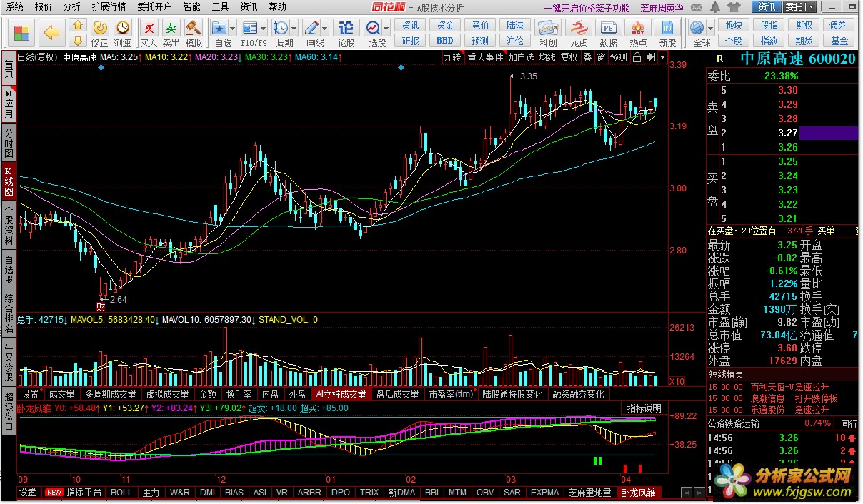Screen dimensions: 863x504
Task: Toggle 九转 indicator button
Action: coord(452,57)
